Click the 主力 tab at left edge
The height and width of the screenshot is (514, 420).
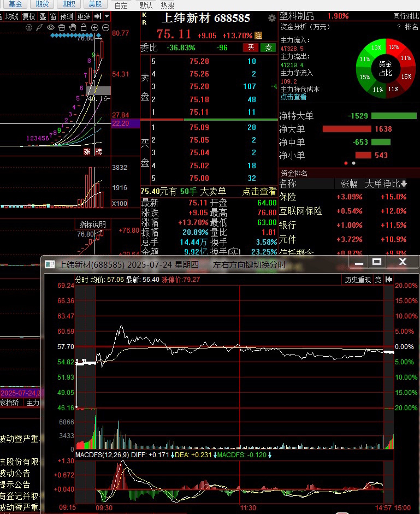(33, 403)
